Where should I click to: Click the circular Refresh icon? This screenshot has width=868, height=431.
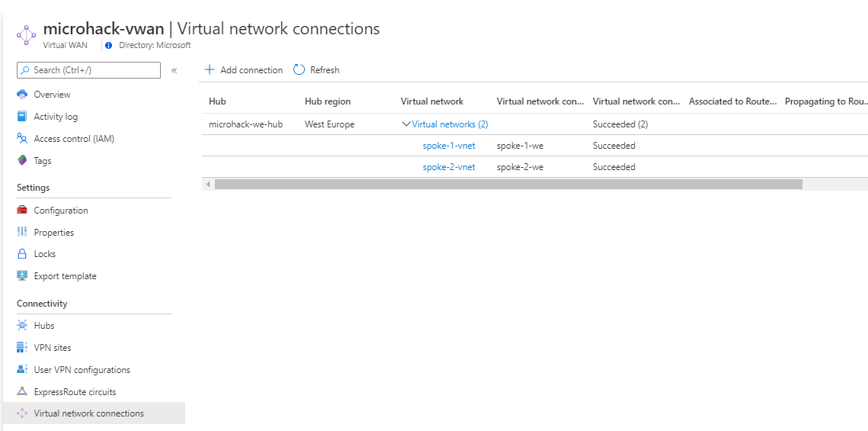(x=299, y=70)
